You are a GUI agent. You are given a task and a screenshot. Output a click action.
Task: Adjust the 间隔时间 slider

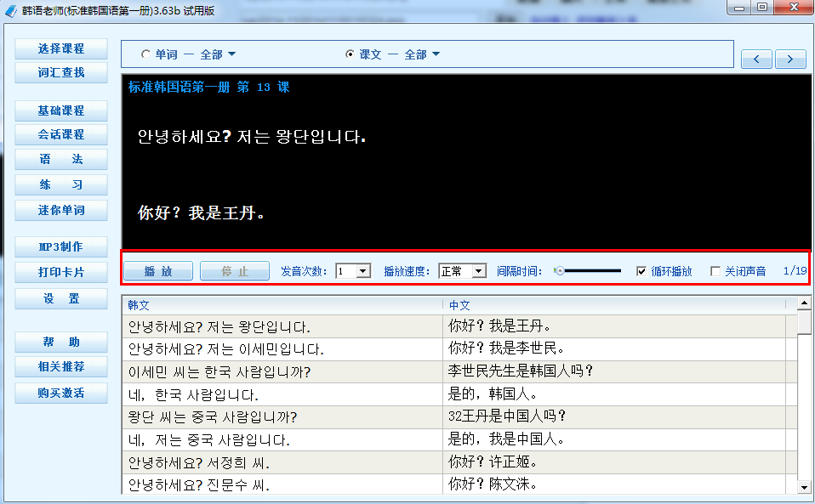click(588, 271)
